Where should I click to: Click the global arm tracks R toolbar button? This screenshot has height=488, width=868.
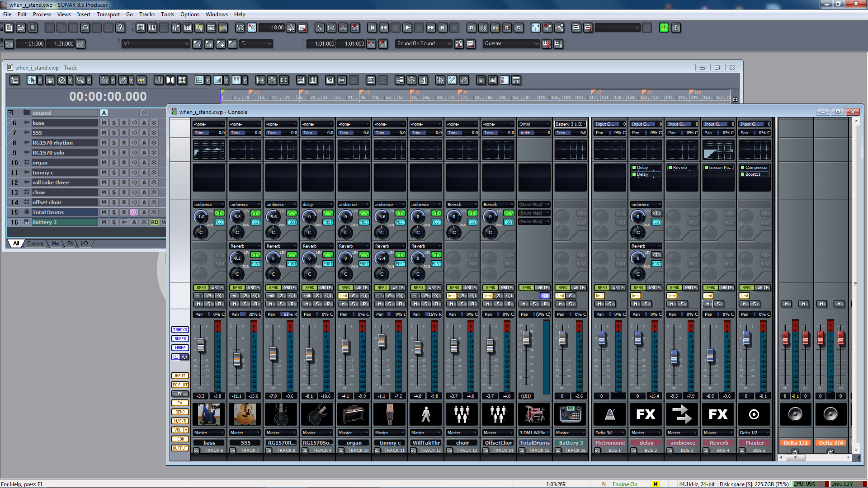pos(472,28)
